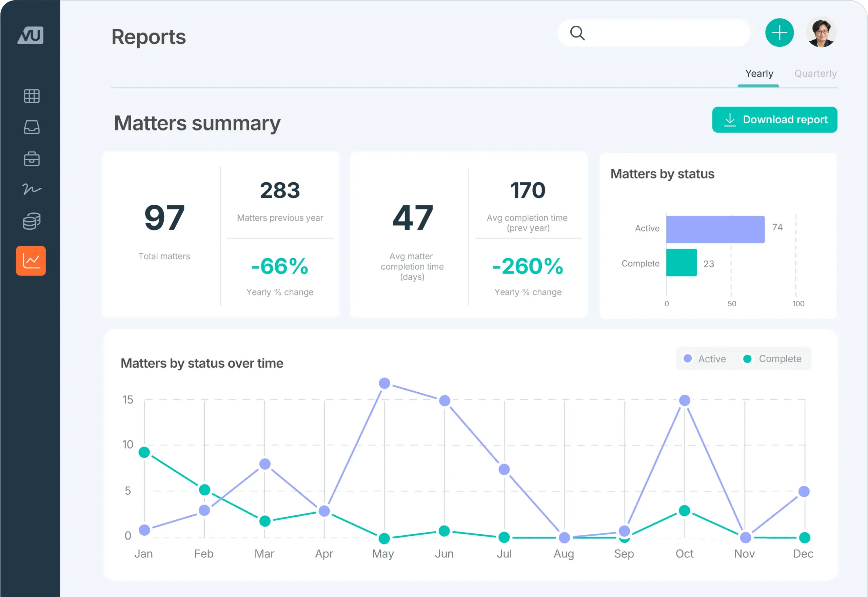
Task: Click the teal Complete status bar
Action: click(x=681, y=263)
